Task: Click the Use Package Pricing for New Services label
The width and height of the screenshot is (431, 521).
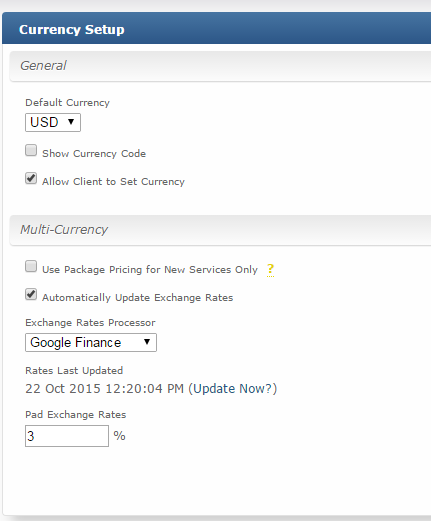Action: click(x=150, y=270)
